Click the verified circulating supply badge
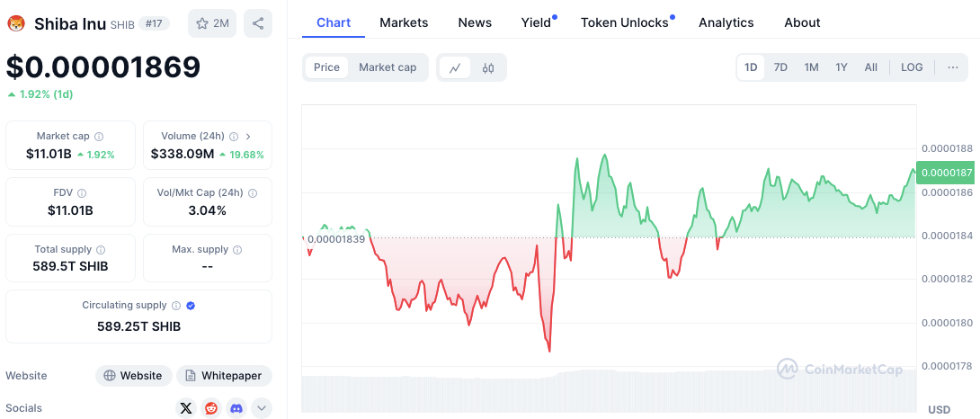Viewport: 980px width, 419px height. (x=192, y=306)
